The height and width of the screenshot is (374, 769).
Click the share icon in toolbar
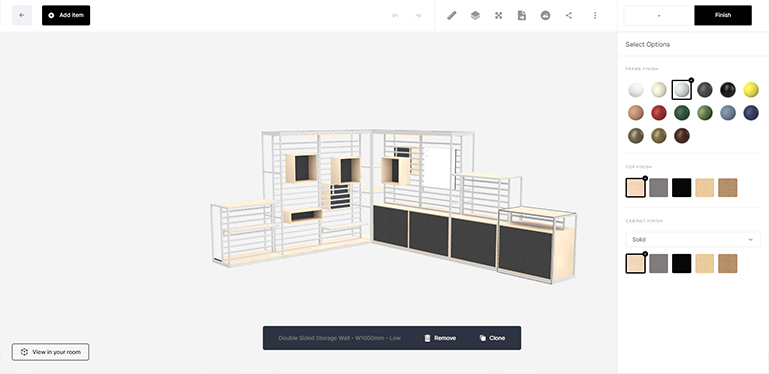568,15
